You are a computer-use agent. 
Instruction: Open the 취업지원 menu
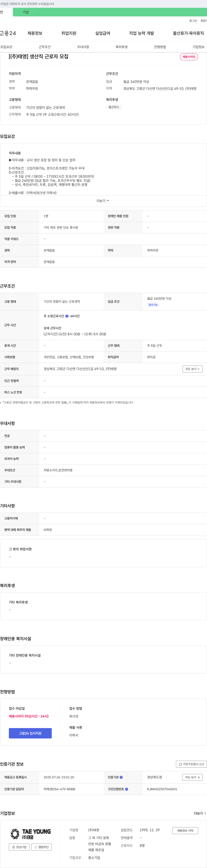click(x=69, y=33)
